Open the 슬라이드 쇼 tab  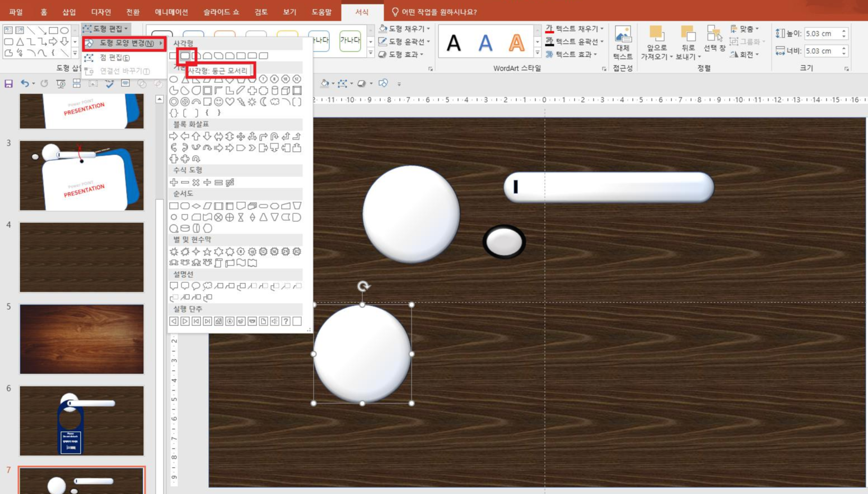(x=221, y=12)
